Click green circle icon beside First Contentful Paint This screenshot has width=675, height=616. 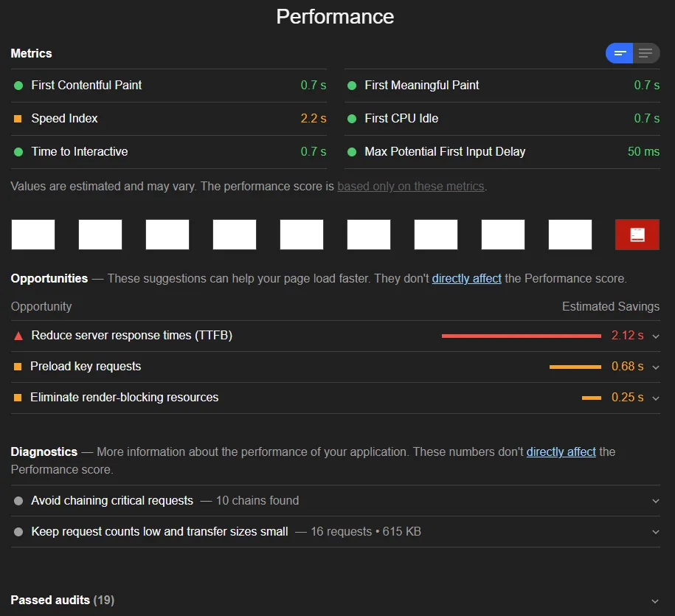[x=18, y=86]
